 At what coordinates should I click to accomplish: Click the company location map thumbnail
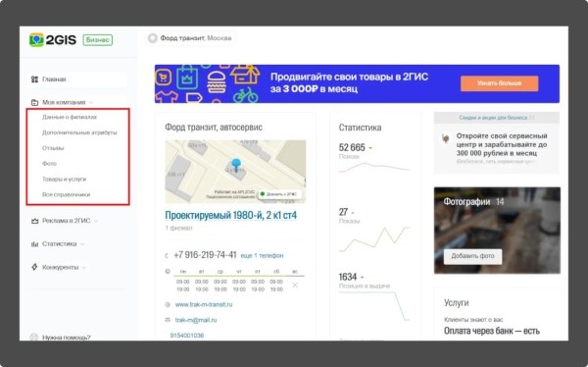(235, 172)
